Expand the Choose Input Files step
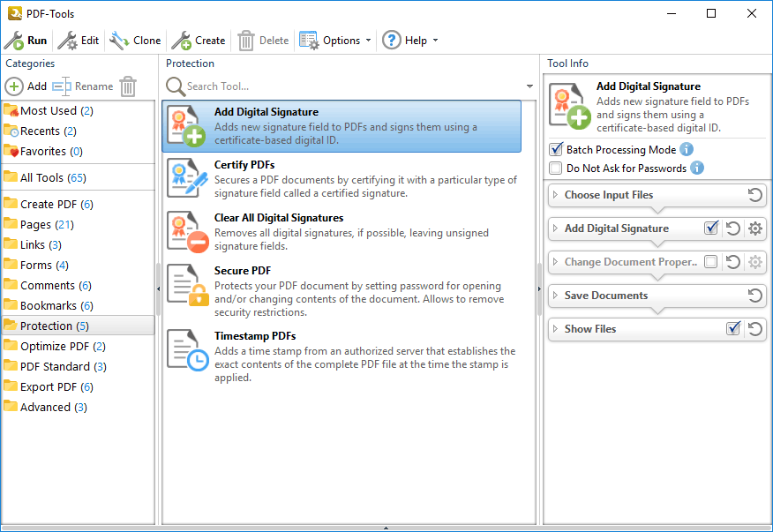This screenshot has width=773, height=532. [x=555, y=195]
